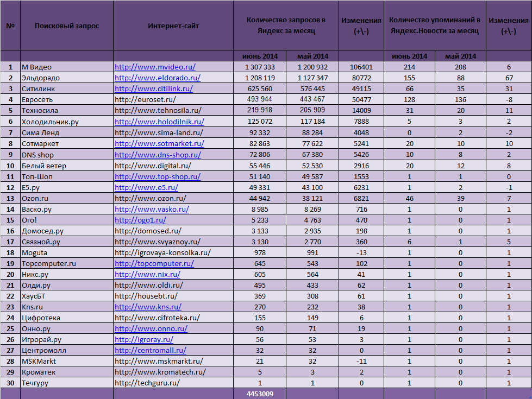The width and height of the screenshot is (532, 399).
Task: Click the top-shop.ru hyperlink
Action: point(158,176)
